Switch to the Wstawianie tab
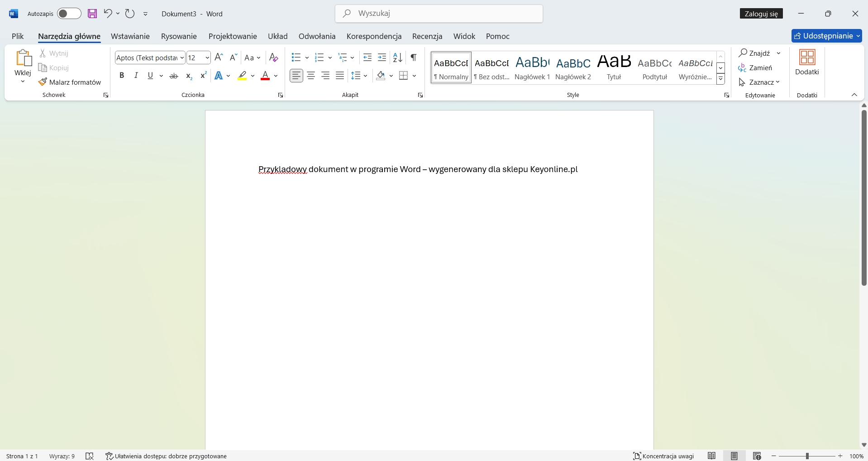This screenshot has width=868, height=461. click(130, 36)
